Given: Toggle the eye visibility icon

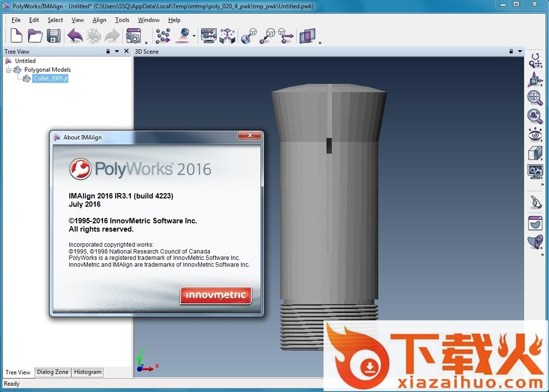Looking at the screenshot, I should (x=535, y=135).
